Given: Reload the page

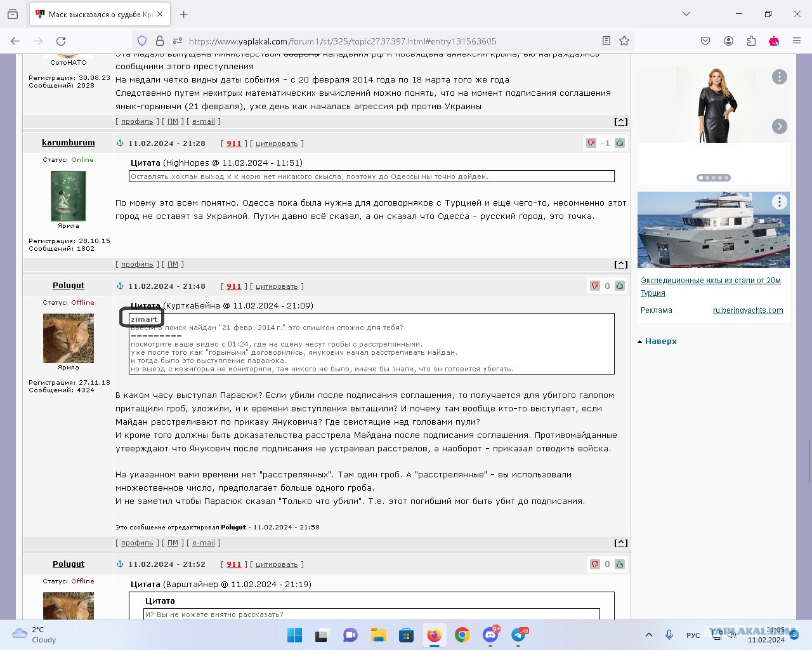Looking at the screenshot, I should tap(61, 41).
